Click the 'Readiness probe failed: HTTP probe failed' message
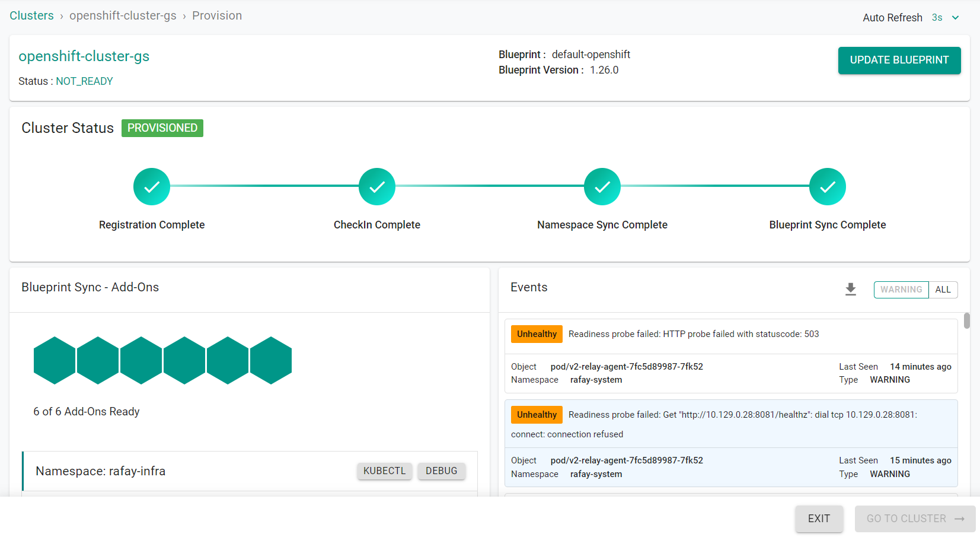Image resolution: width=980 pixels, height=537 pixels. pyautogui.click(x=694, y=334)
